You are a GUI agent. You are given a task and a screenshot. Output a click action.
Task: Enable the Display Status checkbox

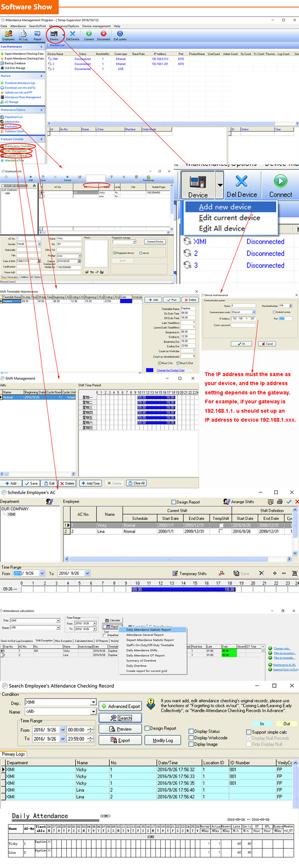(191, 731)
